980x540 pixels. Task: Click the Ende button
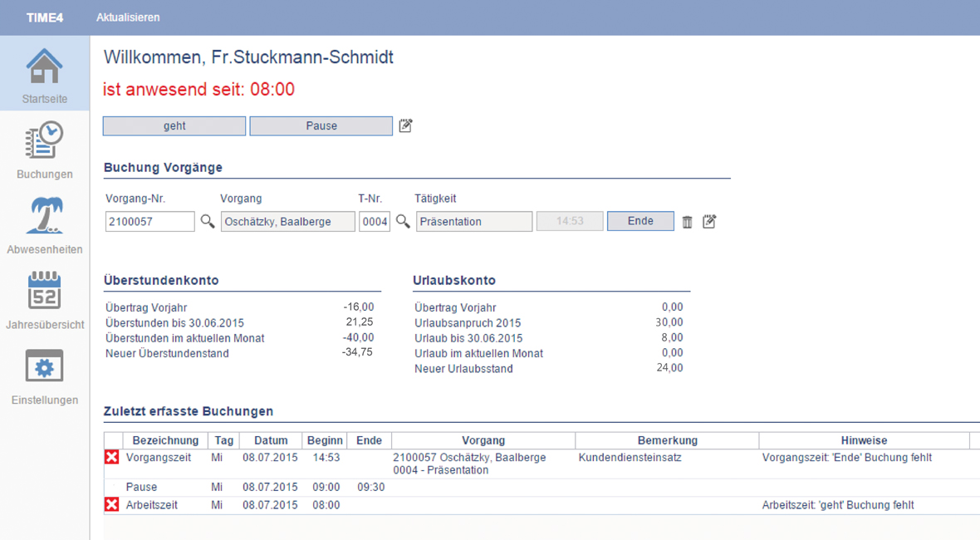pos(640,221)
